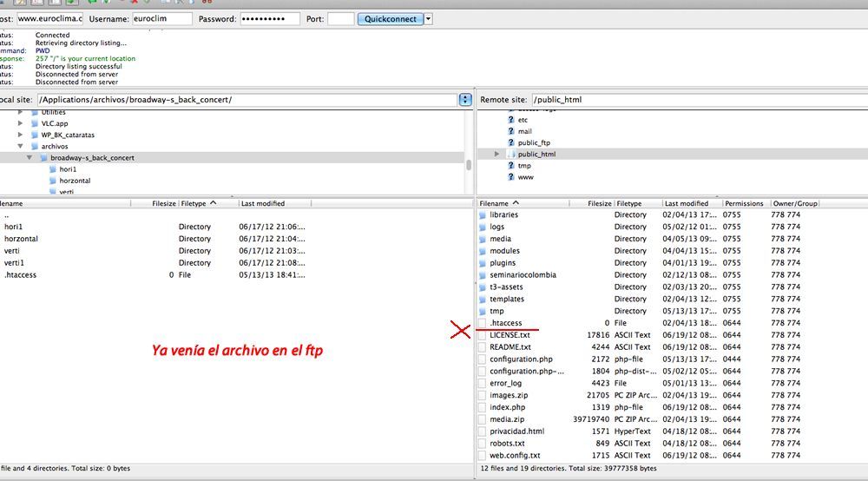Click the question-mark icon beside tmp in remote tree
The image size is (868, 481).
pyautogui.click(x=511, y=166)
